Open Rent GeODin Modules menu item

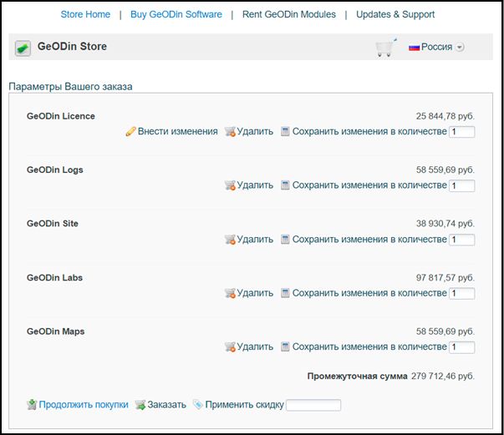click(x=289, y=14)
